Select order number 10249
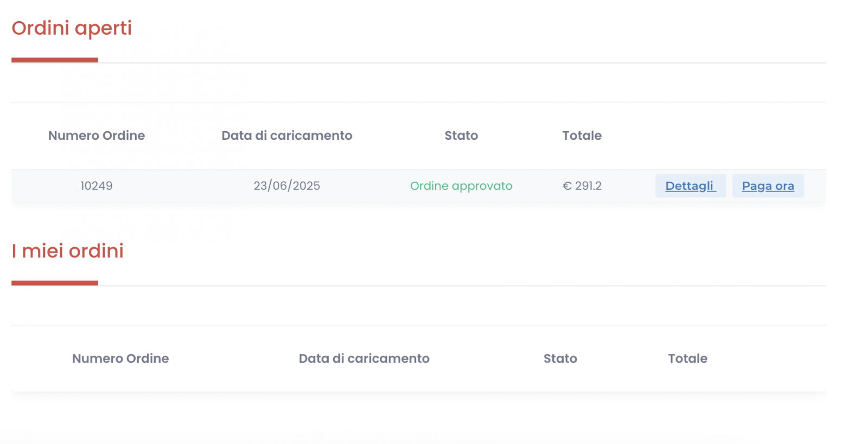This screenshot has height=444, width=868. coord(97,186)
